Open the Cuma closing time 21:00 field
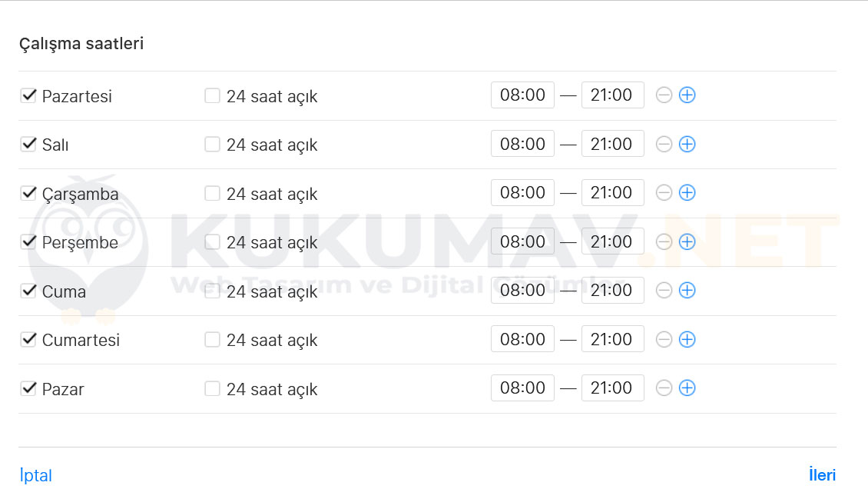868x499 pixels. click(613, 290)
